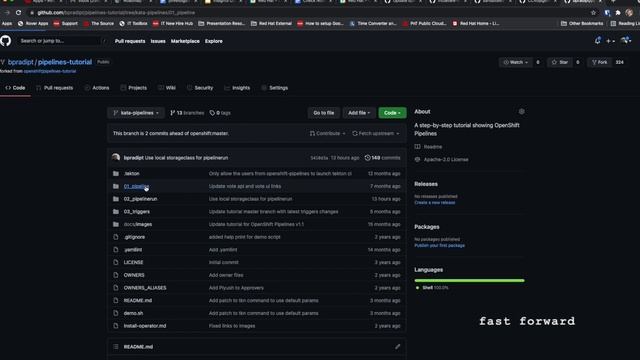This screenshot has width=640, height=360.
Task: Open the .tekton folder
Action: click(x=131, y=173)
